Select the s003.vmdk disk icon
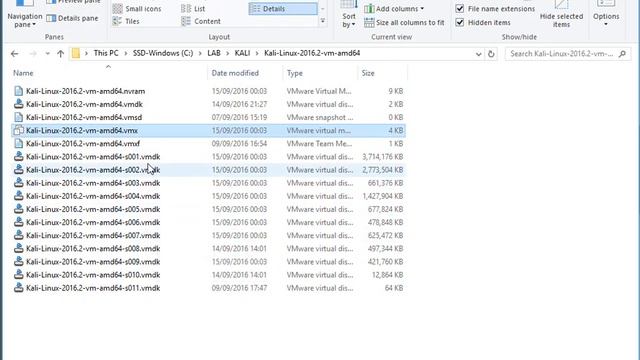The height and width of the screenshot is (360, 640). click(x=18, y=183)
